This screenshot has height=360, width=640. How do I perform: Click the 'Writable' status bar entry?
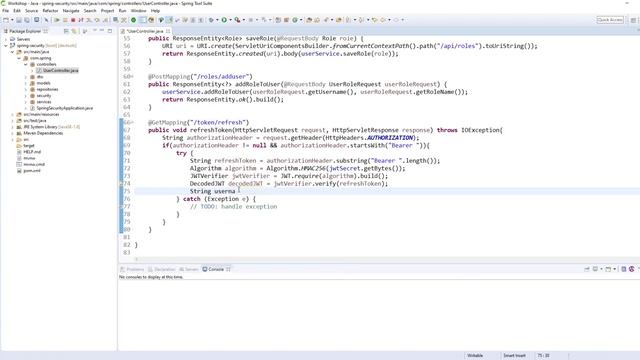[x=475, y=356]
